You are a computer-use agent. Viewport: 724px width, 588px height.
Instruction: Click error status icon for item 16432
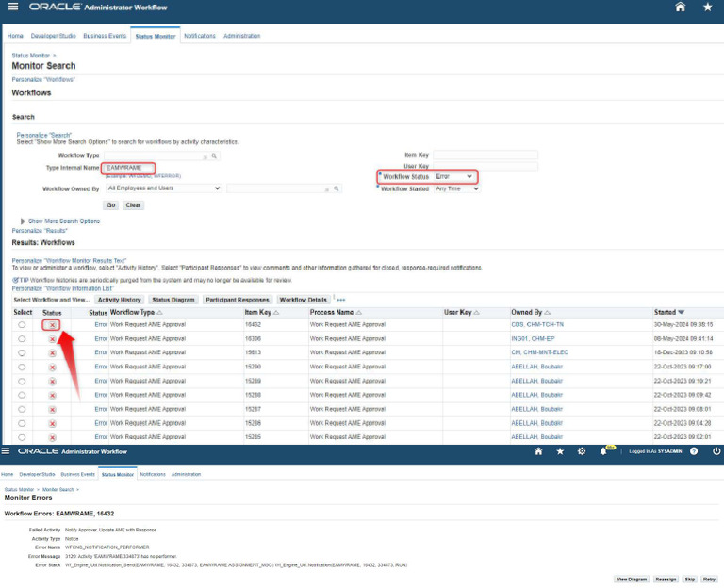point(52,324)
